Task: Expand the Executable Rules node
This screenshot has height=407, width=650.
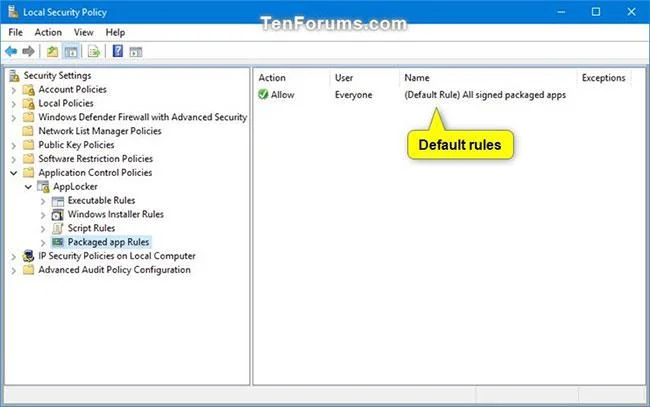Action: pyautogui.click(x=43, y=201)
